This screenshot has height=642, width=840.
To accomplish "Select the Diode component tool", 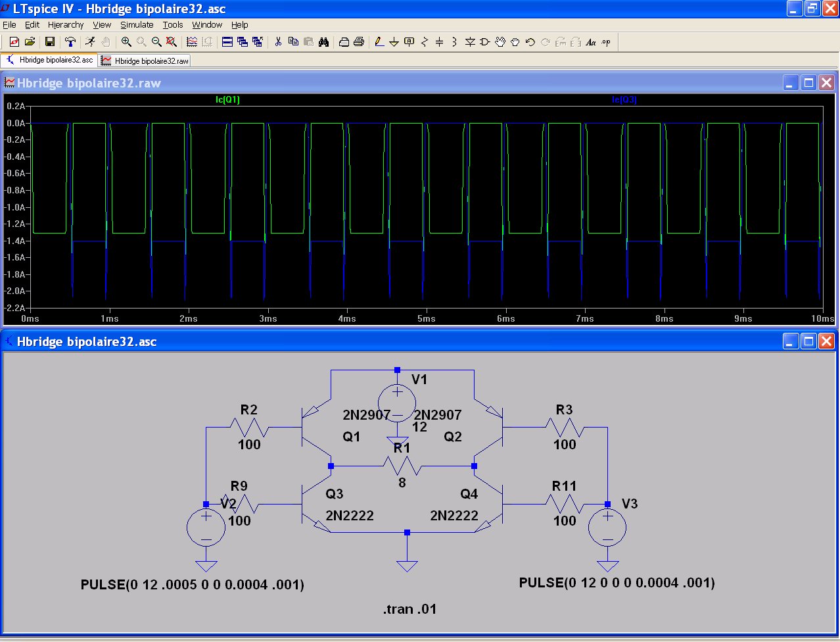I will (470, 42).
